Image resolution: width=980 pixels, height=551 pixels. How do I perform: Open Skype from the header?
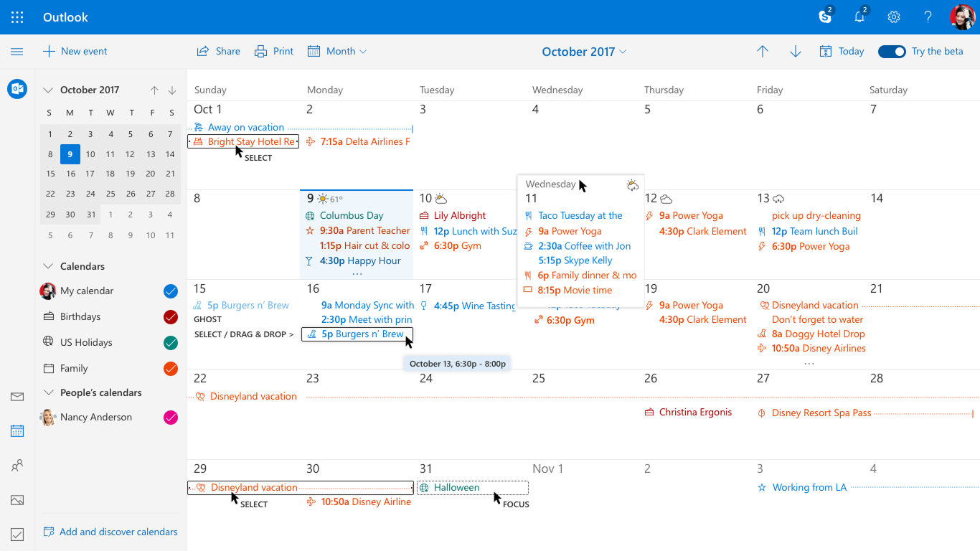tap(826, 17)
